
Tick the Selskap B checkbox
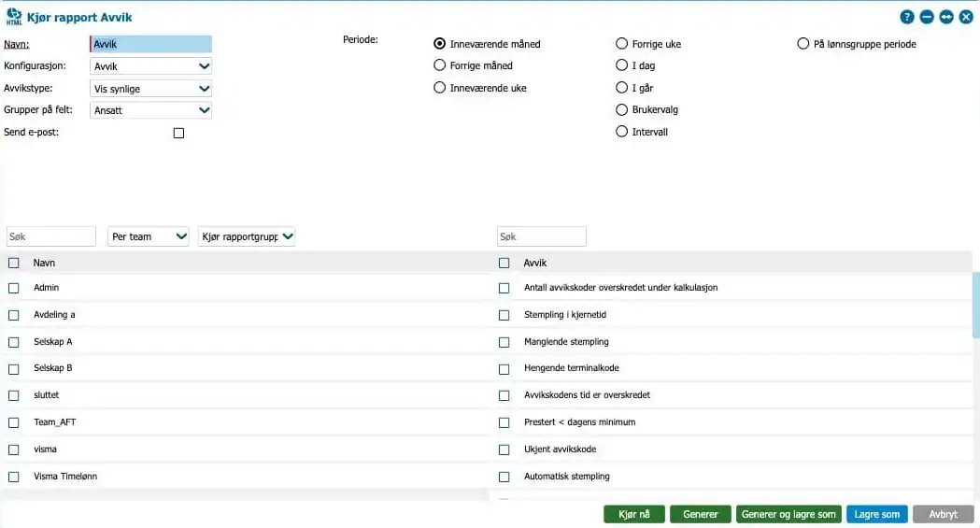(x=14, y=368)
